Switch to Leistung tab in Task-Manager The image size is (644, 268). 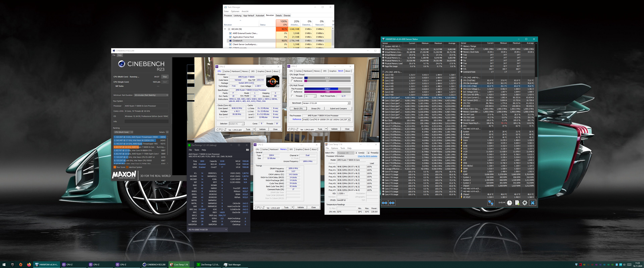[237, 15]
